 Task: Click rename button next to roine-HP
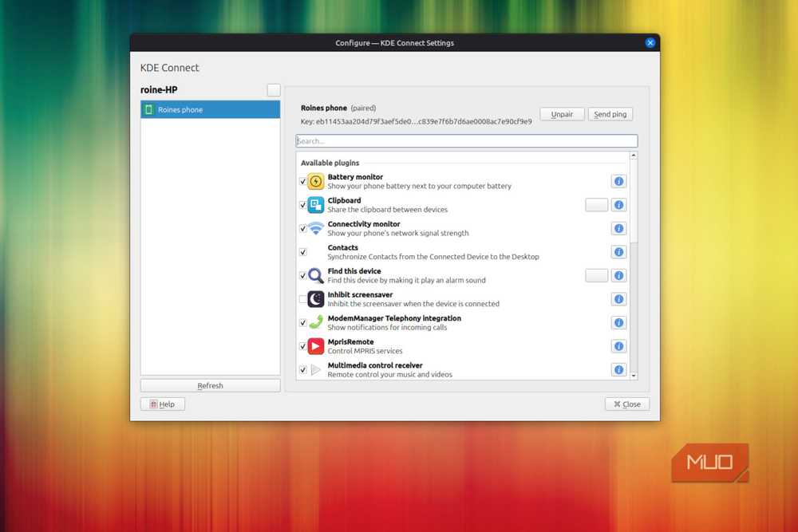point(274,90)
